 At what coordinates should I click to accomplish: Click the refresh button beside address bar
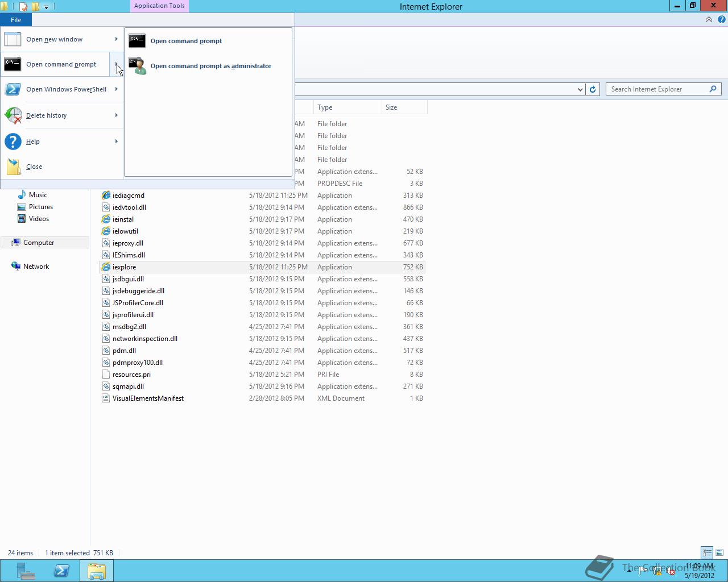(593, 89)
